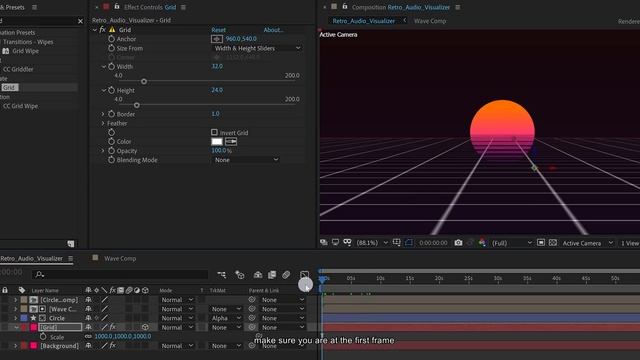Toggle the Height stopwatch icon
Screen dimensions: 640x360
click(x=111, y=90)
